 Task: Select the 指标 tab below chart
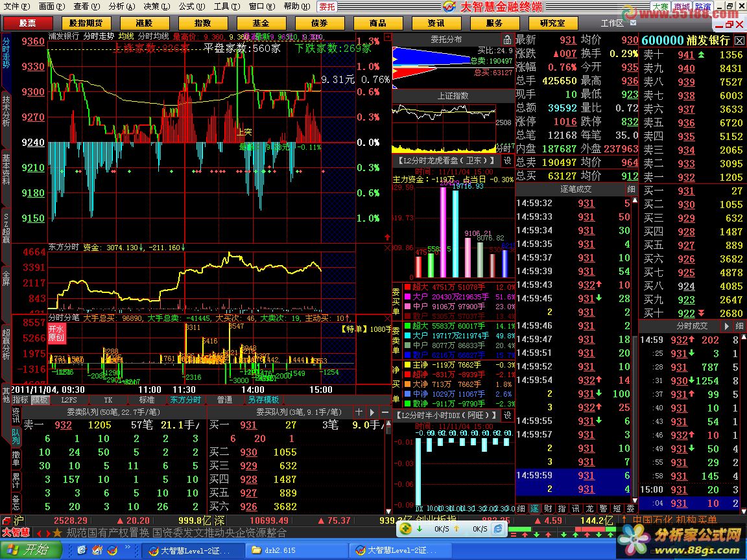click(x=21, y=400)
